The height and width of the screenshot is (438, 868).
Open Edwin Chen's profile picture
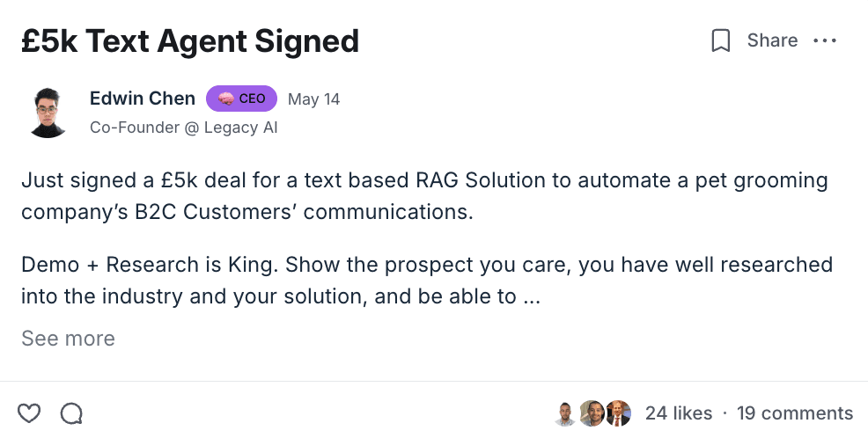(48, 112)
